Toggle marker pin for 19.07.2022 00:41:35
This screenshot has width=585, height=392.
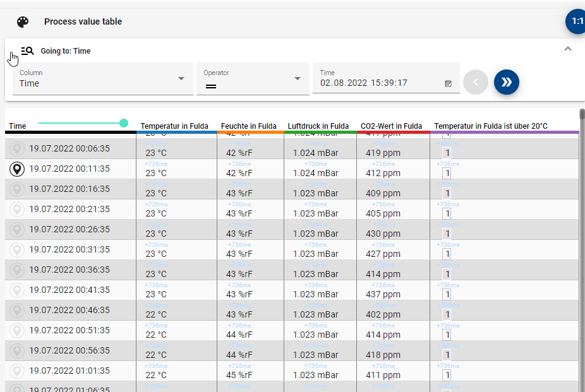click(x=17, y=290)
